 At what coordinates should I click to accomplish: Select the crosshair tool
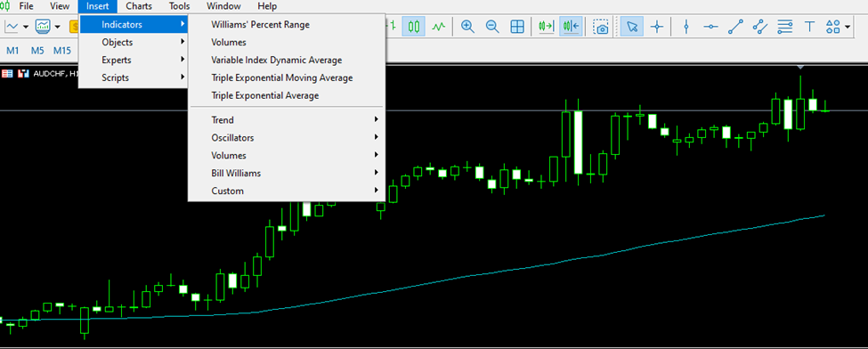(656, 26)
